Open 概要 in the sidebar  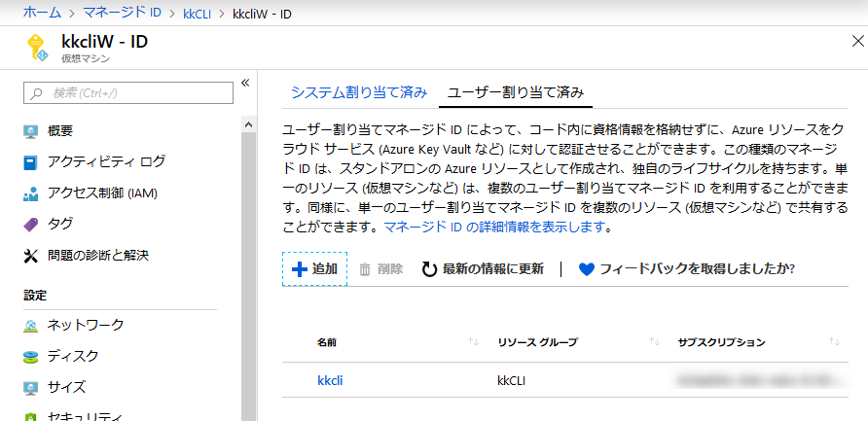(60, 131)
